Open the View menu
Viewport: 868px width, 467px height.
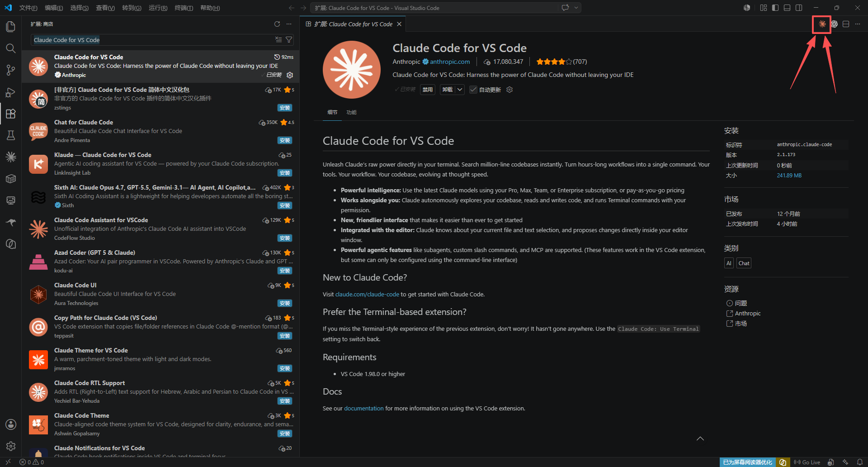[105, 8]
